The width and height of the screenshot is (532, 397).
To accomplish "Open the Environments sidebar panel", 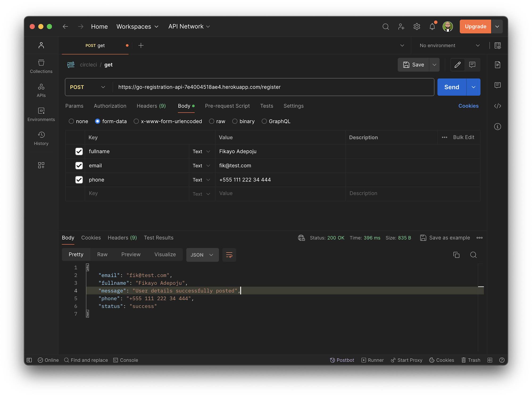I will pyautogui.click(x=41, y=114).
